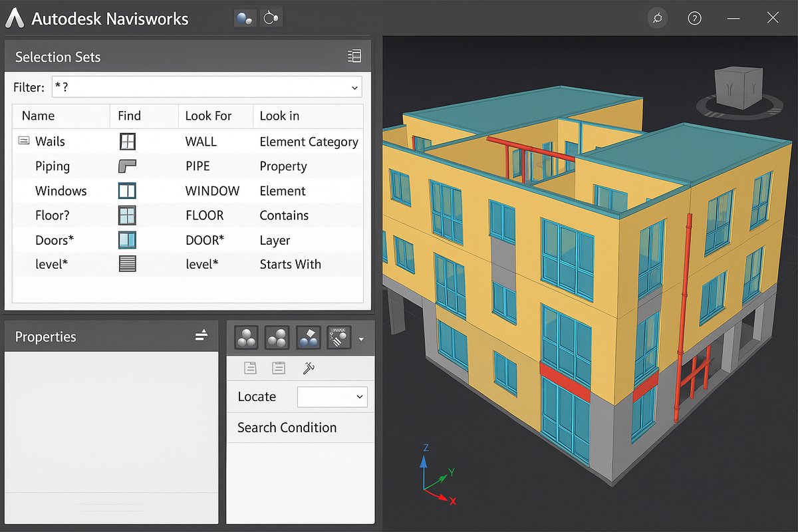Click the FLOOR look-for value
The image size is (798, 532).
click(204, 215)
